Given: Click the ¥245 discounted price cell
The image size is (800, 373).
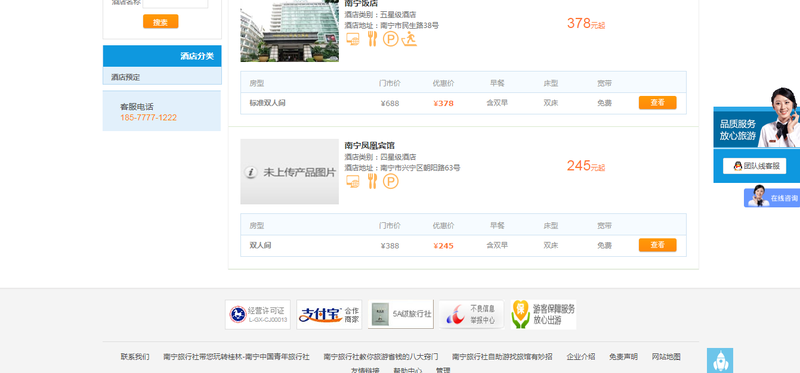Looking at the screenshot, I should [x=443, y=245].
